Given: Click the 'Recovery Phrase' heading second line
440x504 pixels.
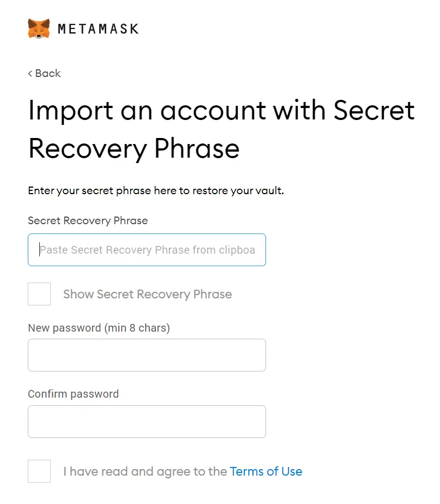Looking at the screenshot, I should click(134, 149).
